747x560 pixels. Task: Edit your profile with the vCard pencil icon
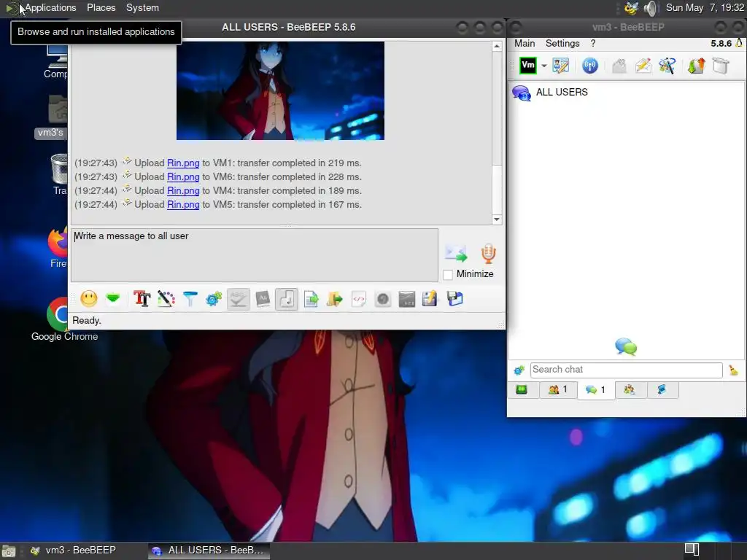[561, 65]
